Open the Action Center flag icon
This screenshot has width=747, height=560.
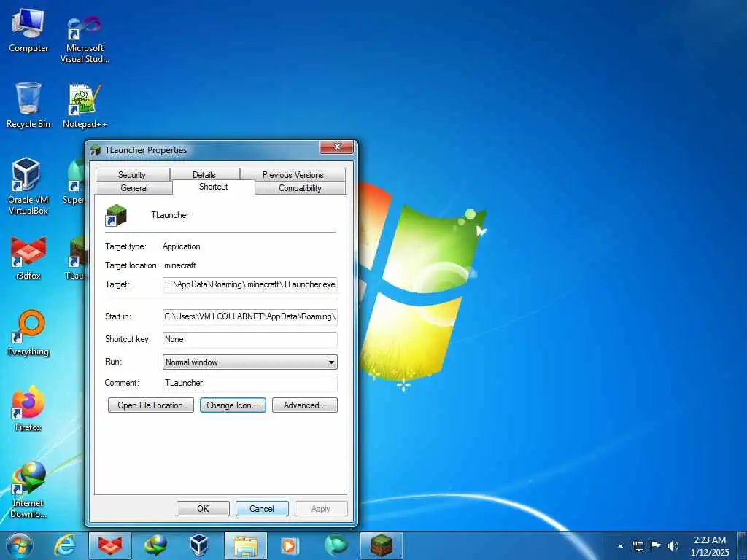pyautogui.click(x=656, y=546)
